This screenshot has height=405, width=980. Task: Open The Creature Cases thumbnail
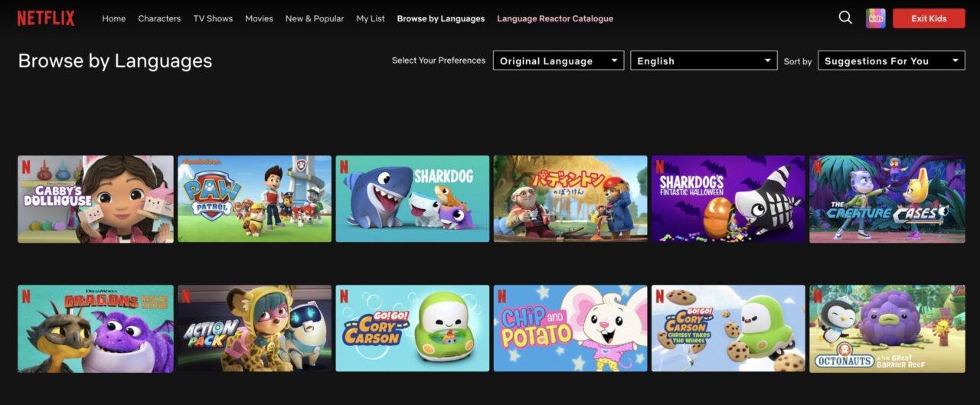click(x=887, y=199)
